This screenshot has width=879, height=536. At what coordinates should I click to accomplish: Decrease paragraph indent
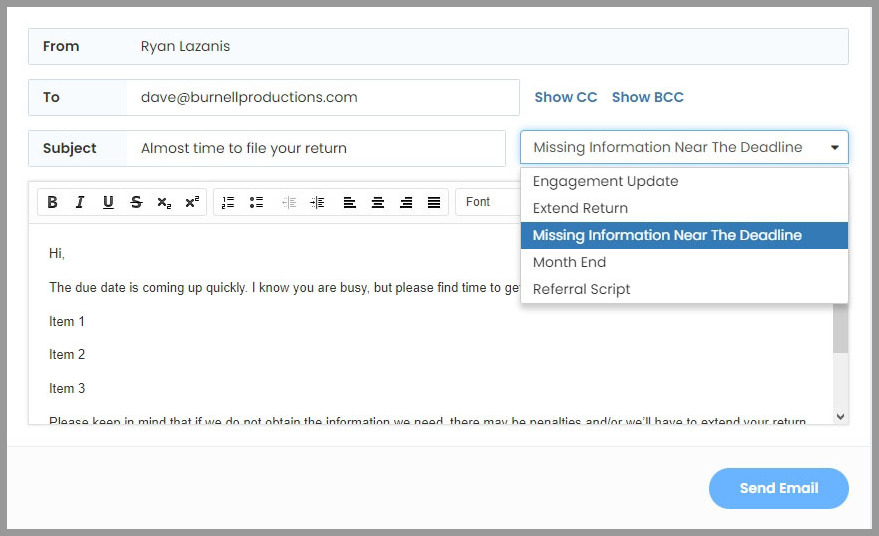click(x=289, y=202)
